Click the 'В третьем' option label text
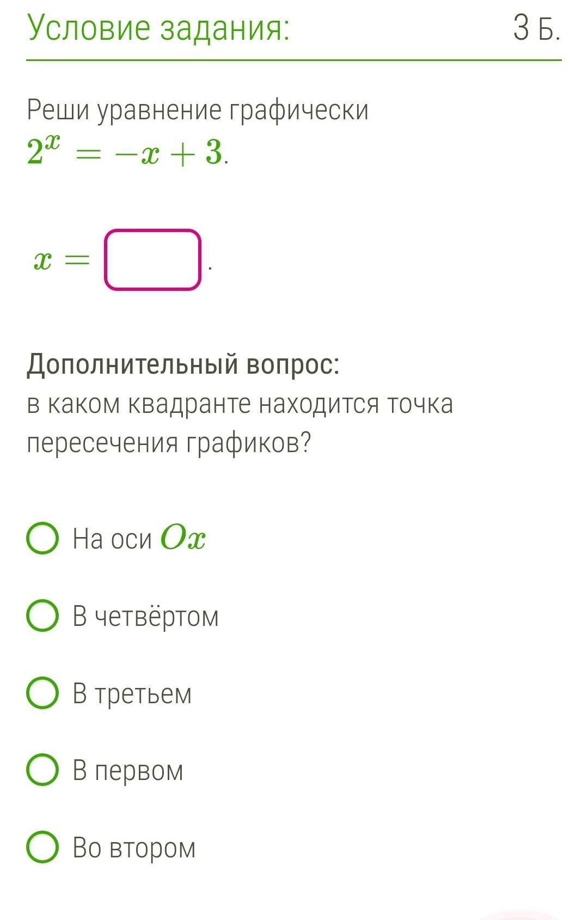 click(x=132, y=693)
